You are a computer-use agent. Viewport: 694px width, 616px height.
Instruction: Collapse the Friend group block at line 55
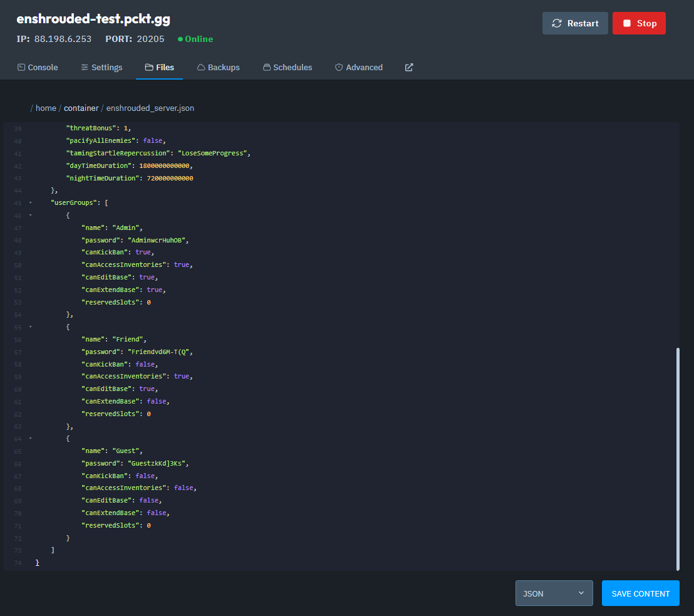(31, 327)
